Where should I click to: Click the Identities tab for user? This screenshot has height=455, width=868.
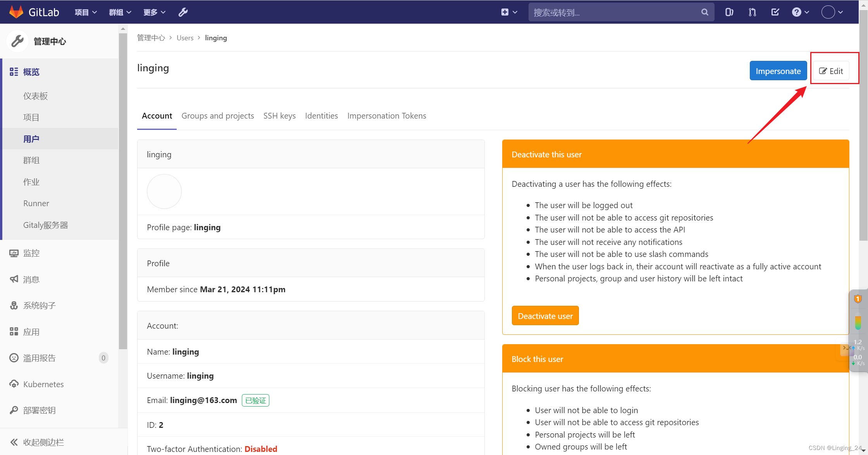321,115
